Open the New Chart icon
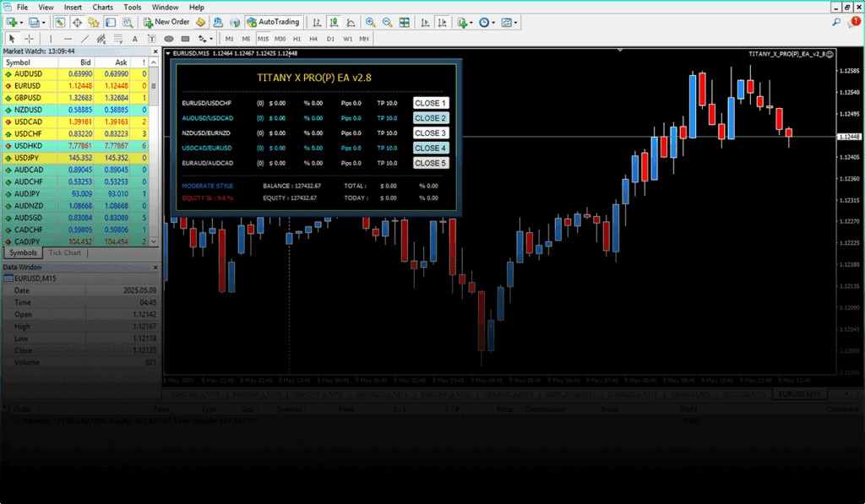The width and height of the screenshot is (865, 504). point(12,23)
